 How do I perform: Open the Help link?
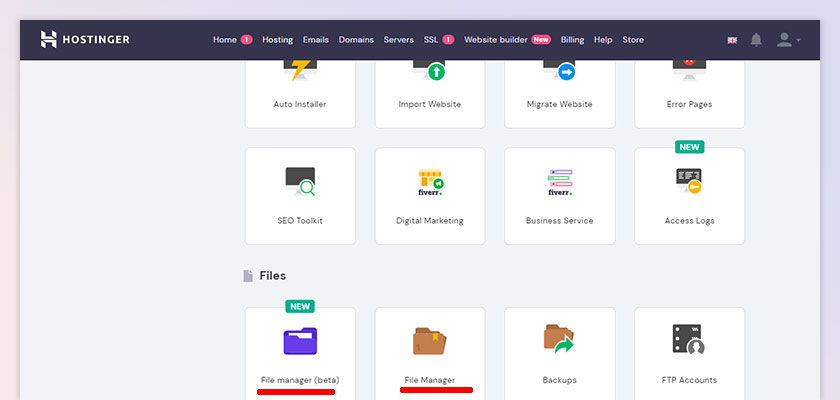pos(603,40)
